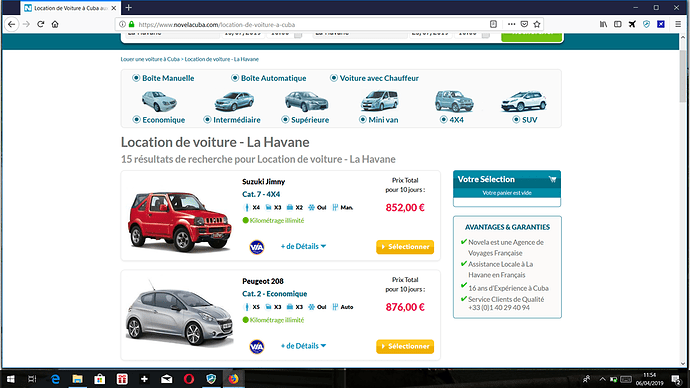Open the Library toolbar icon
Viewport: 690px width, 388px height.
click(603, 24)
